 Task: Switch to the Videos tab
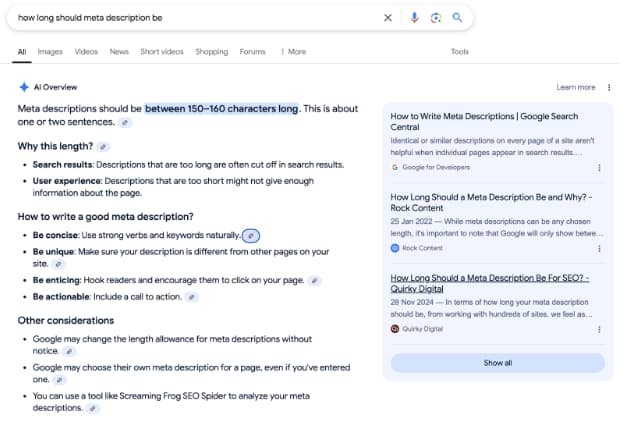[88, 52]
